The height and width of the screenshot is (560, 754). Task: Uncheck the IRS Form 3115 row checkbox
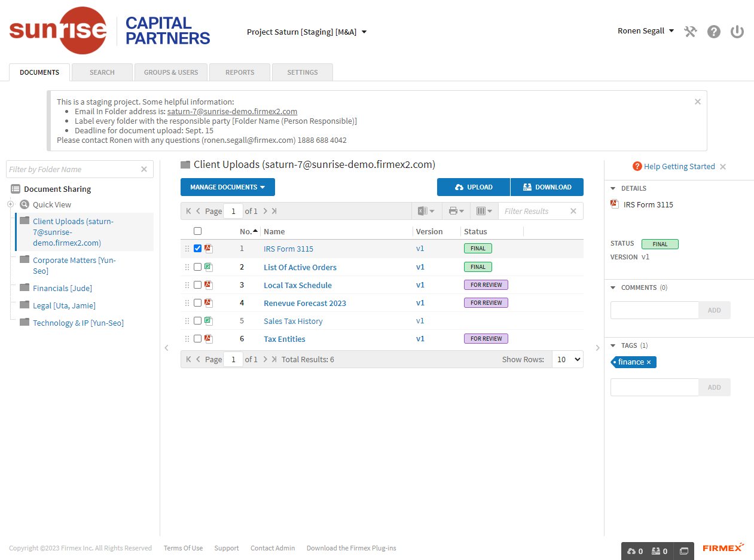tap(197, 248)
